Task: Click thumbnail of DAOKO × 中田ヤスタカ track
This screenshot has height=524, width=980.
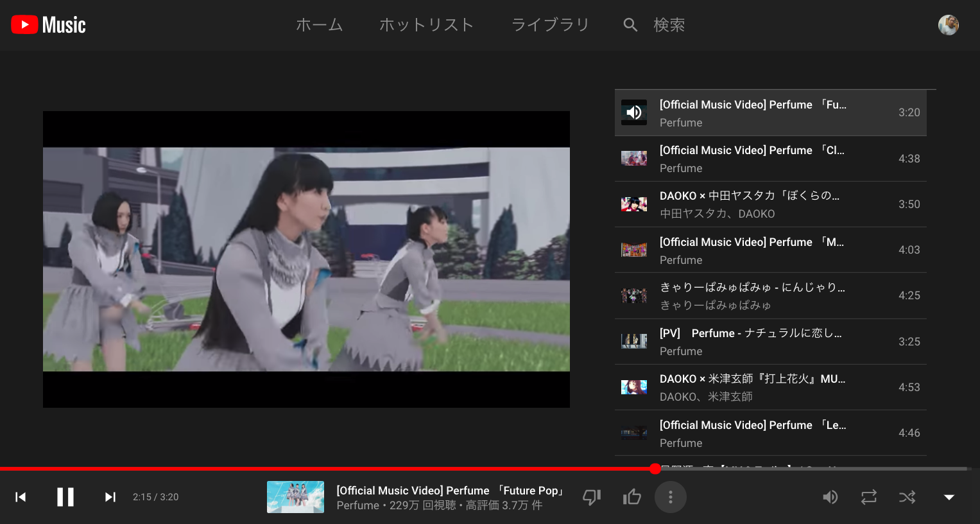Action: coord(634,204)
